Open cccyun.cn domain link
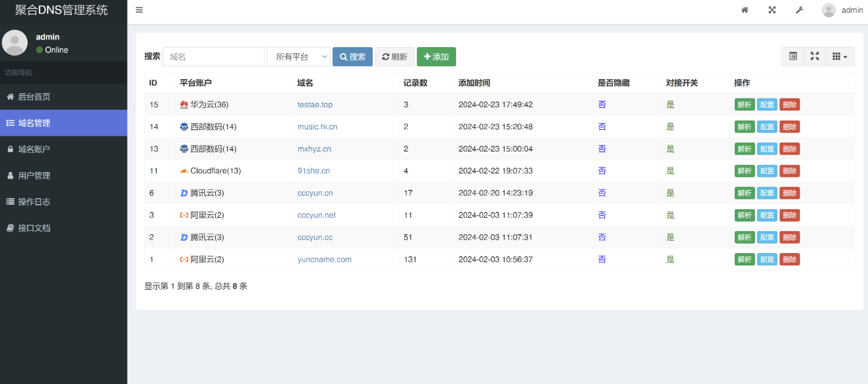Screen dimensions: 868x384 pyautogui.click(x=315, y=193)
